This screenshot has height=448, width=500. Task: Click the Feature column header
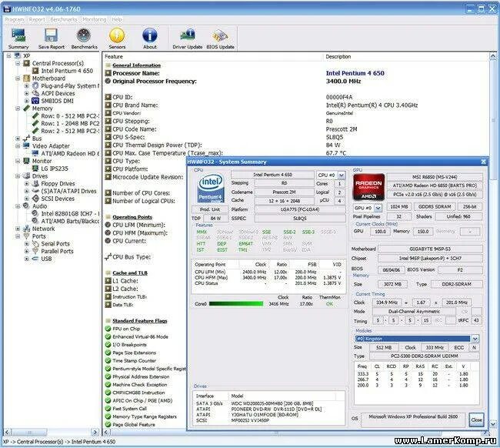[212, 56]
